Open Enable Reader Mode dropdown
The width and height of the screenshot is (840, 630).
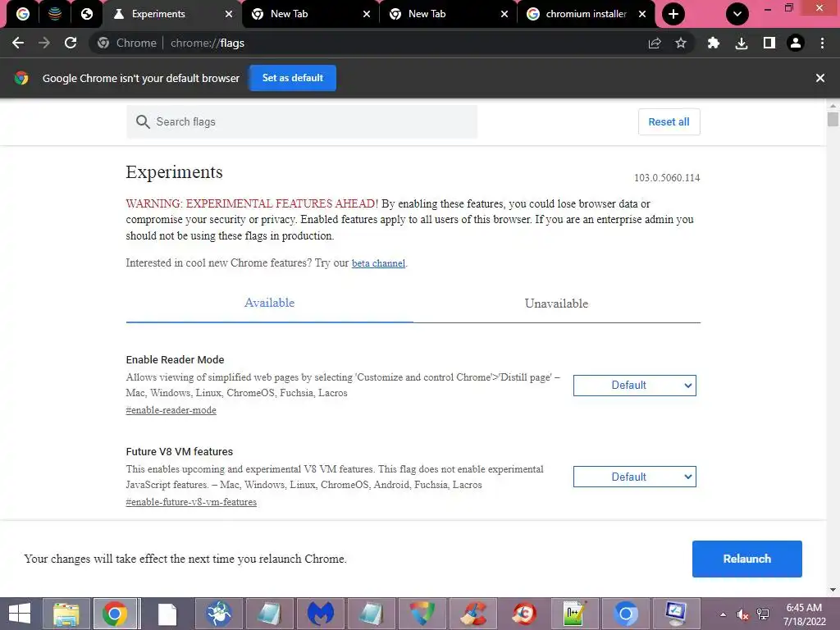(634, 386)
